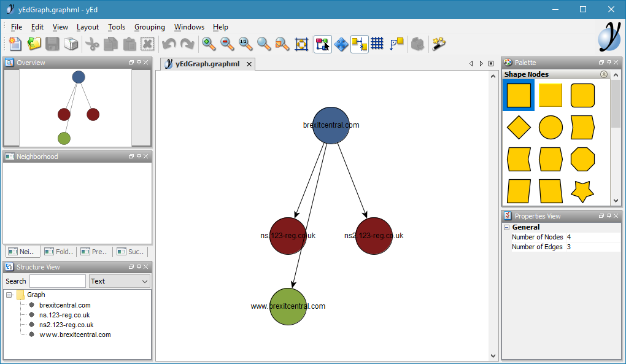Open the Text search-type dropdown
Screen dimensions: 626x364
coord(120,281)
